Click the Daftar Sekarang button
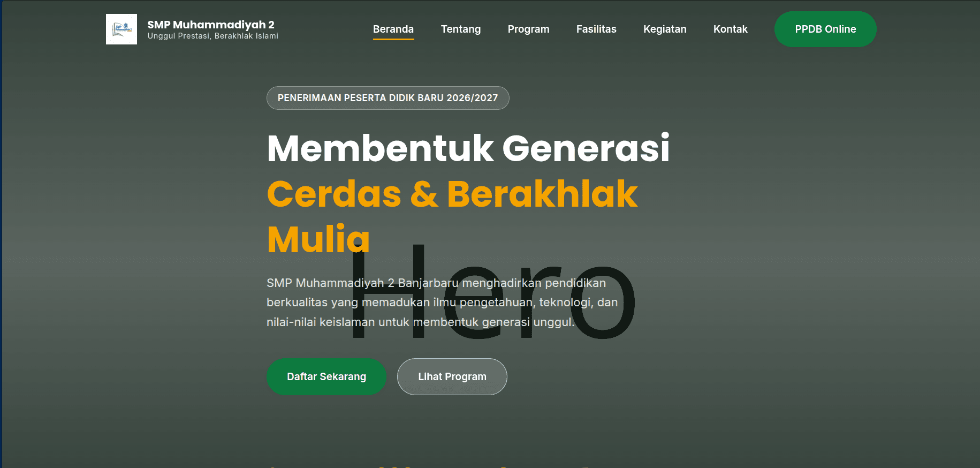 click(x=326, y=376)
